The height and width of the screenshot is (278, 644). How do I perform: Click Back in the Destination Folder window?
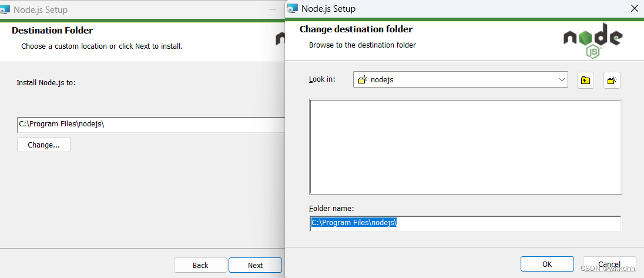point(200,265)
